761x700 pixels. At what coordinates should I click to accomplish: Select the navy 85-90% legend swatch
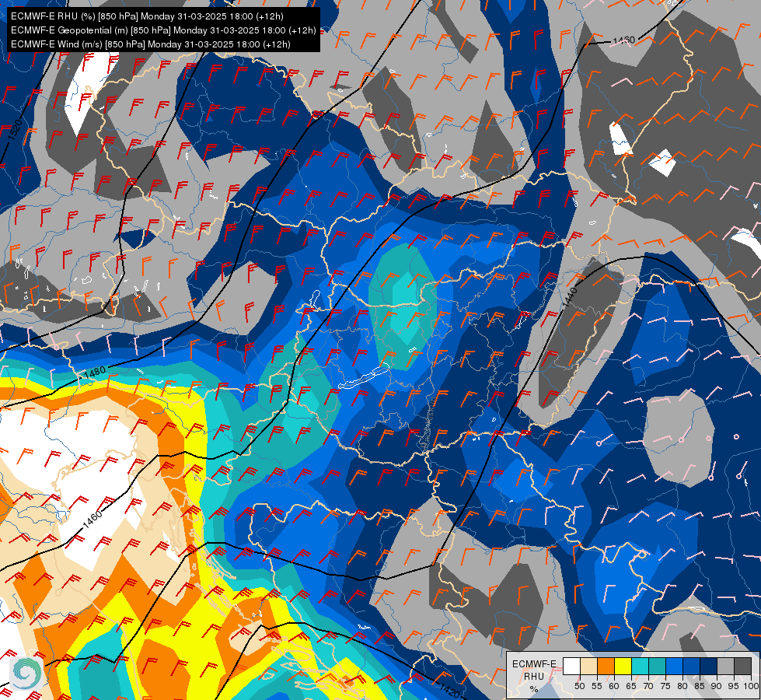point(709,666)
